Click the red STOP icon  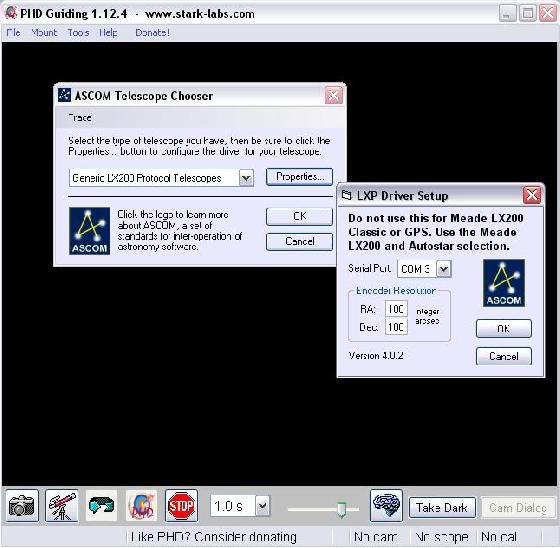coord(181,506)
